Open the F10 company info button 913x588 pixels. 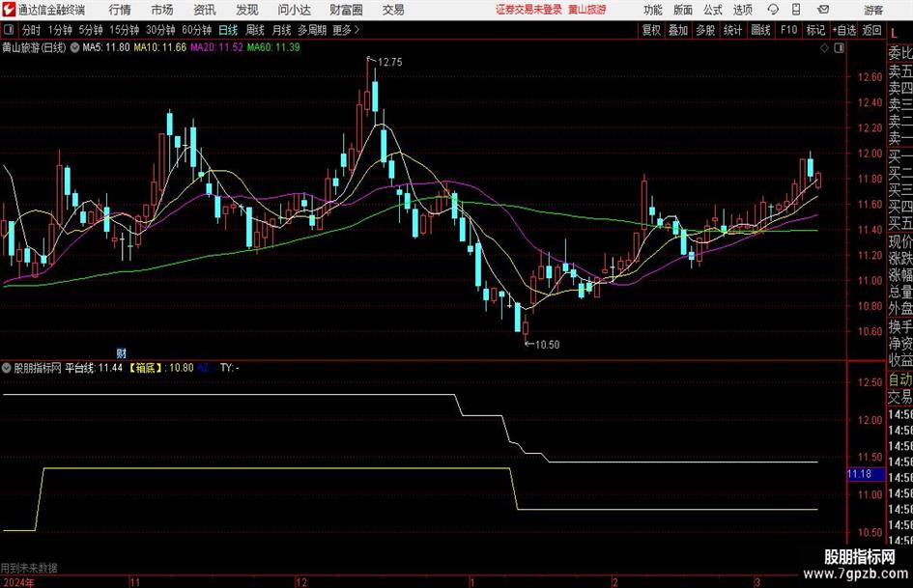789,30
